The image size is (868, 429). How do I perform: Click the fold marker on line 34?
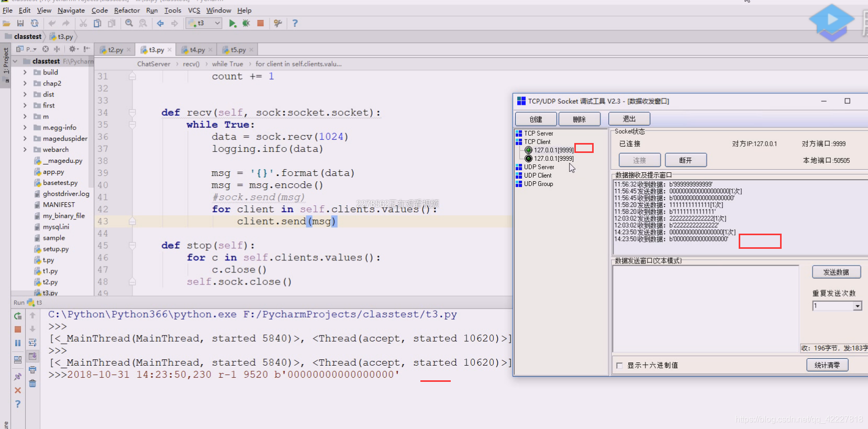[132, 113]
